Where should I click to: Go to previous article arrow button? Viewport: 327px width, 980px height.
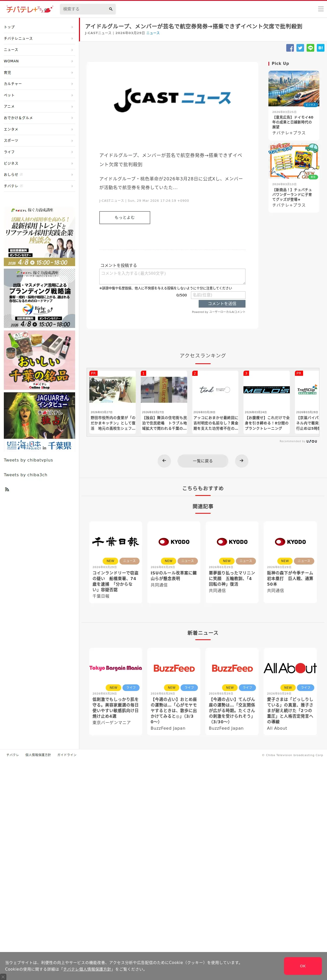click(x=164, y=461)
